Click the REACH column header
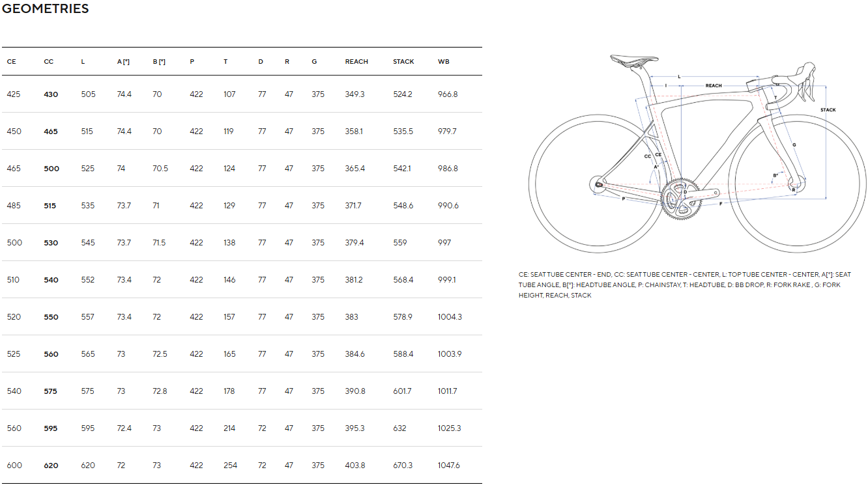 (x=356, y=61)
